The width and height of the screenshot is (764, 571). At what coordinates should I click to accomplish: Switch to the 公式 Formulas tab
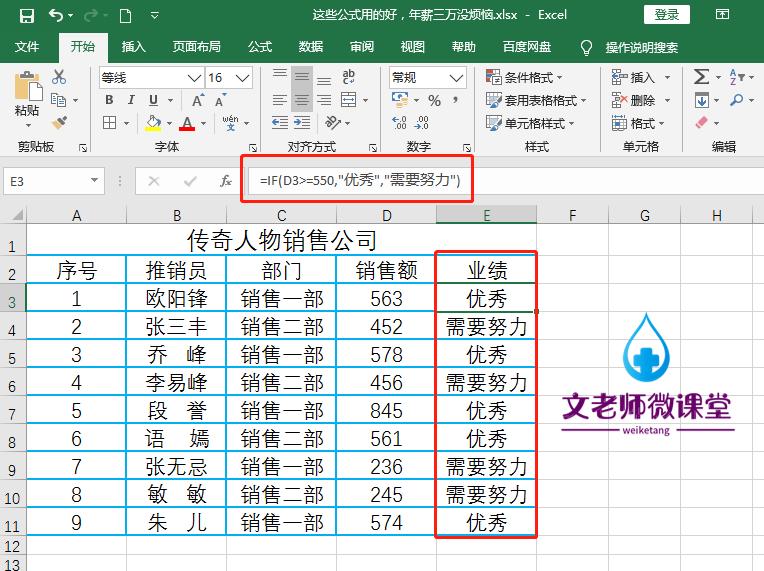tap(260, 47)
